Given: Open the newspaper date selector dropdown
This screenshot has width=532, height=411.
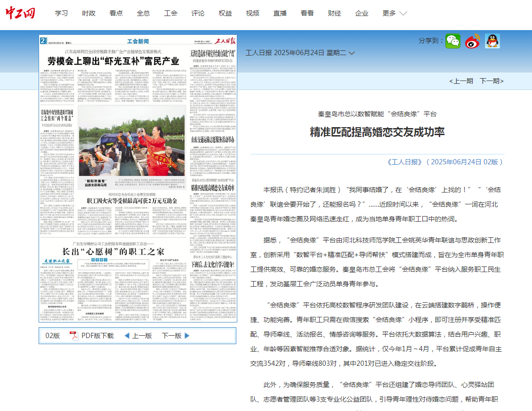Looking at the screenshot, I should [351, 53].
